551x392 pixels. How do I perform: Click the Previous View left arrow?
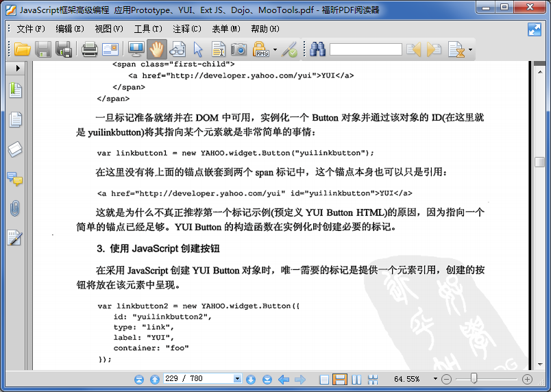pyautogui.click(x=284, y=380)
